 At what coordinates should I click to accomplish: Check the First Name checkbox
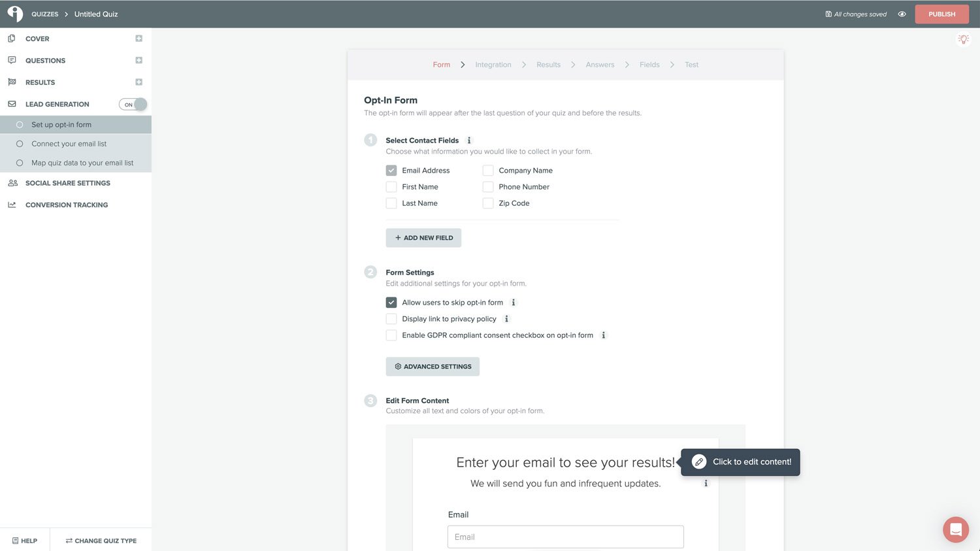[x=391, y=187]
